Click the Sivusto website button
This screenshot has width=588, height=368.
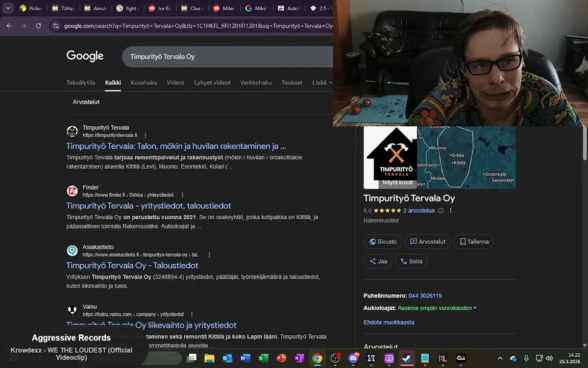[383, 241]
